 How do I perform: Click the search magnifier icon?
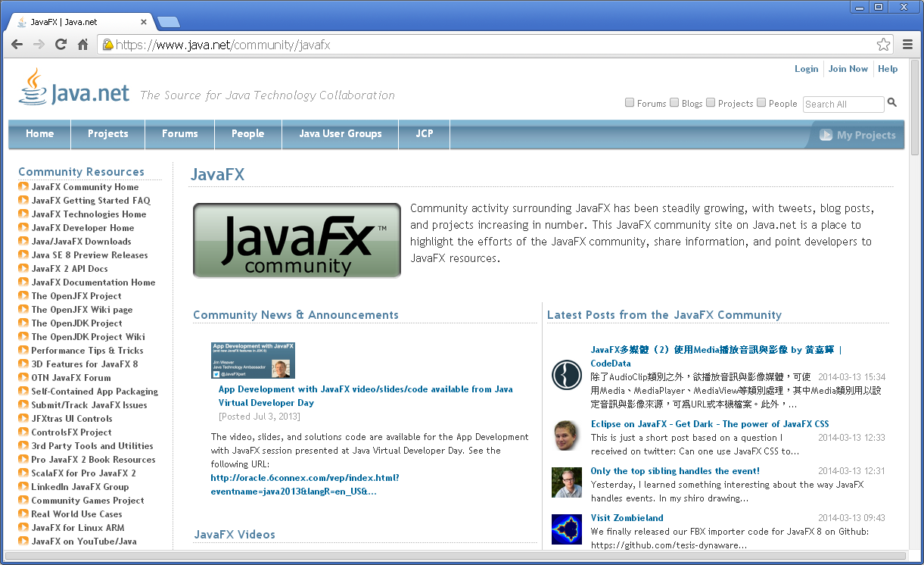(x=892, y=103)
